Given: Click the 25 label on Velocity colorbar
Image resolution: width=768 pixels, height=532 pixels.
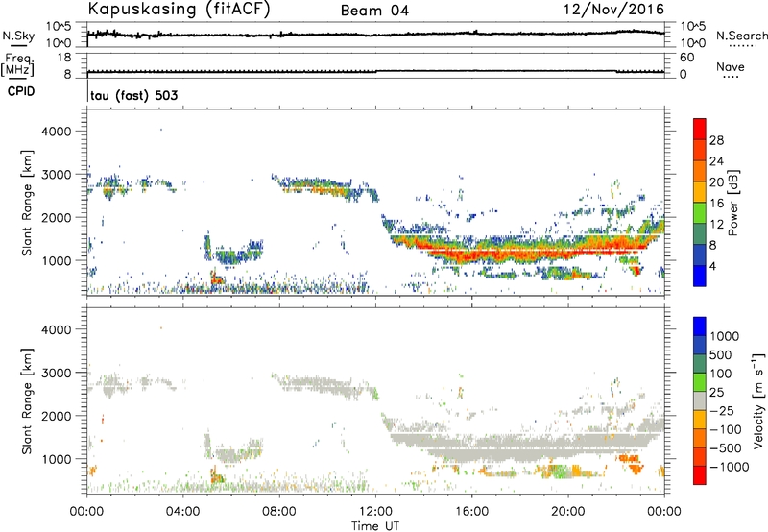Looking at the screenshot, I should pyautogui.click(x=717, y=392).
